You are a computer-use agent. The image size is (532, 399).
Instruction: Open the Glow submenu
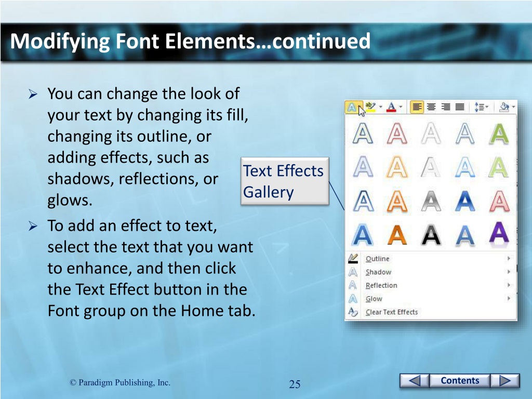(x=431, y=299)
